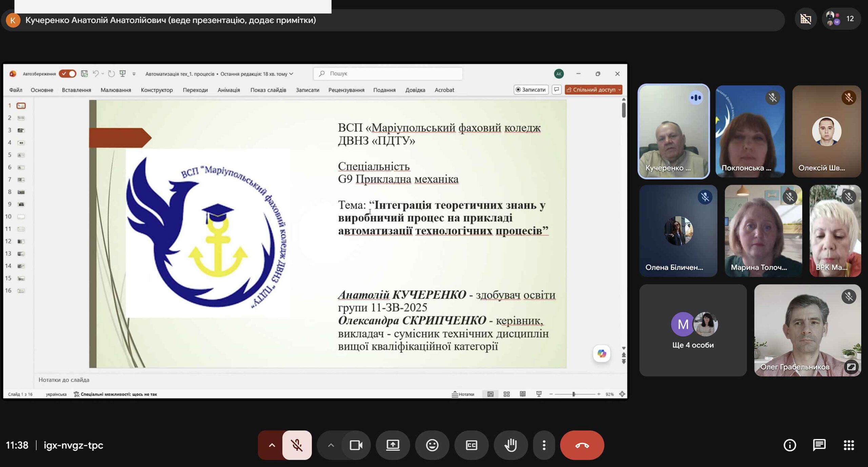
Task: Click the accessibility checker status icon
Action: [77, 394]
